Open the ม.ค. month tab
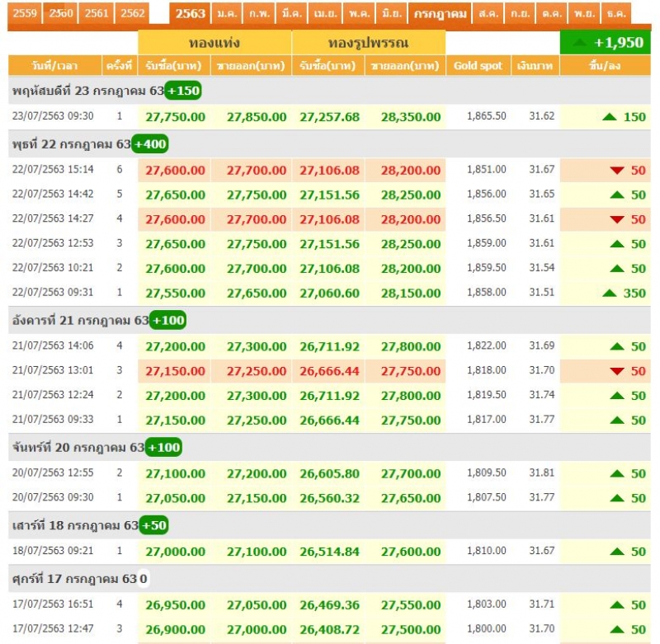Screen dimensions: 660x644 [225, 14]
